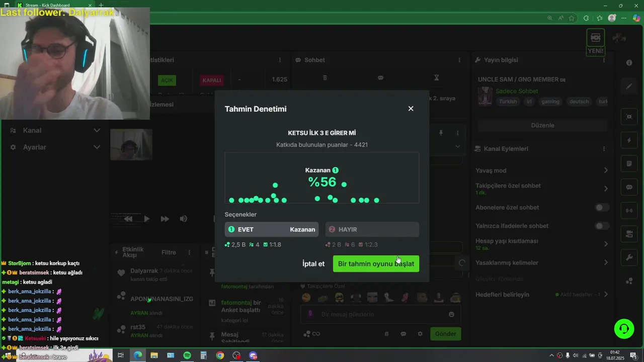This screenshot has width=644, height=362.
Task: Start a new prediction game
Action: click(x=376, y=263)
